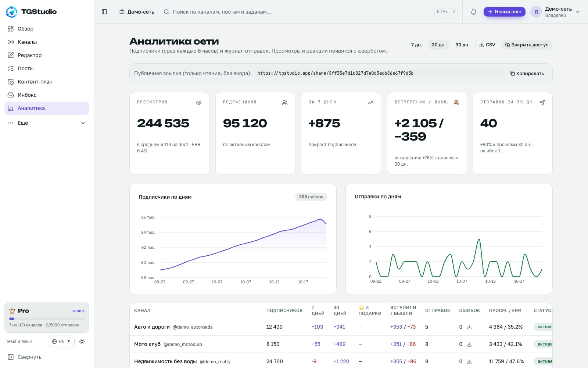Select the 7 дн. period
Viewport: 588px width, 368px height.
pos(416,45)
